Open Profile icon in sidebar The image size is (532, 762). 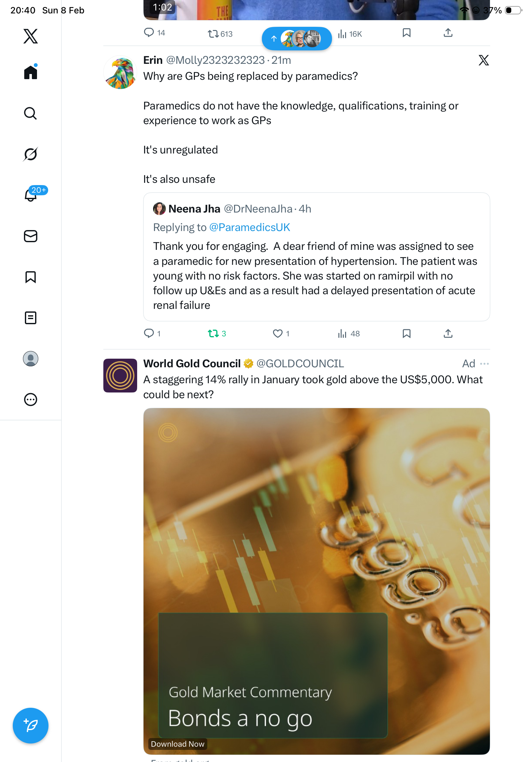[31, 358]
